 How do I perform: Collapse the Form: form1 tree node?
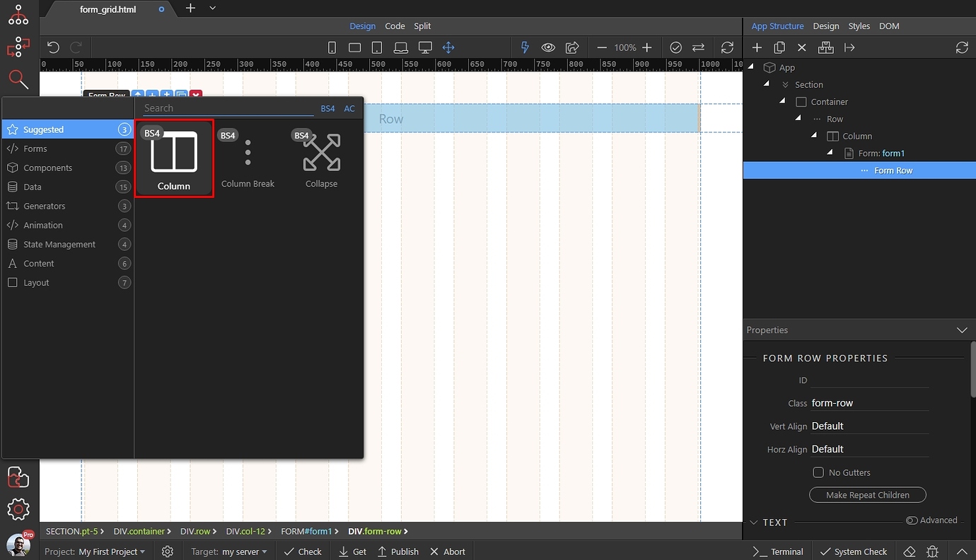tap(830, 153)
